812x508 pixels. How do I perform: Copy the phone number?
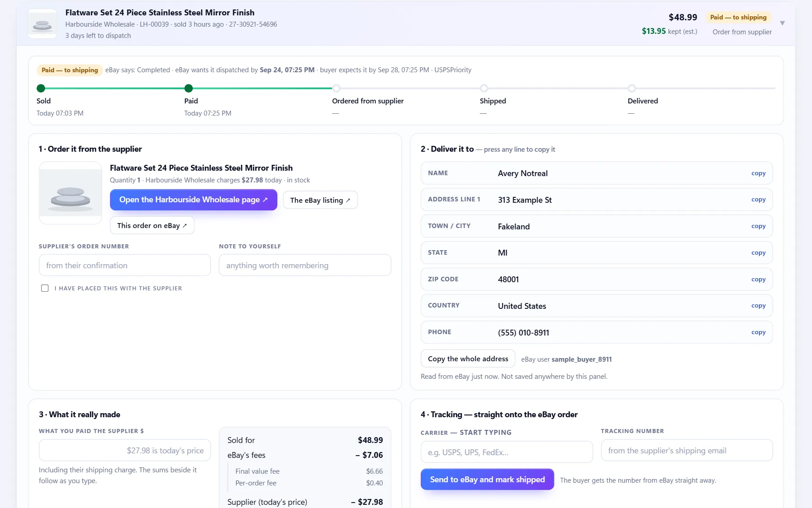pos(758,332)
